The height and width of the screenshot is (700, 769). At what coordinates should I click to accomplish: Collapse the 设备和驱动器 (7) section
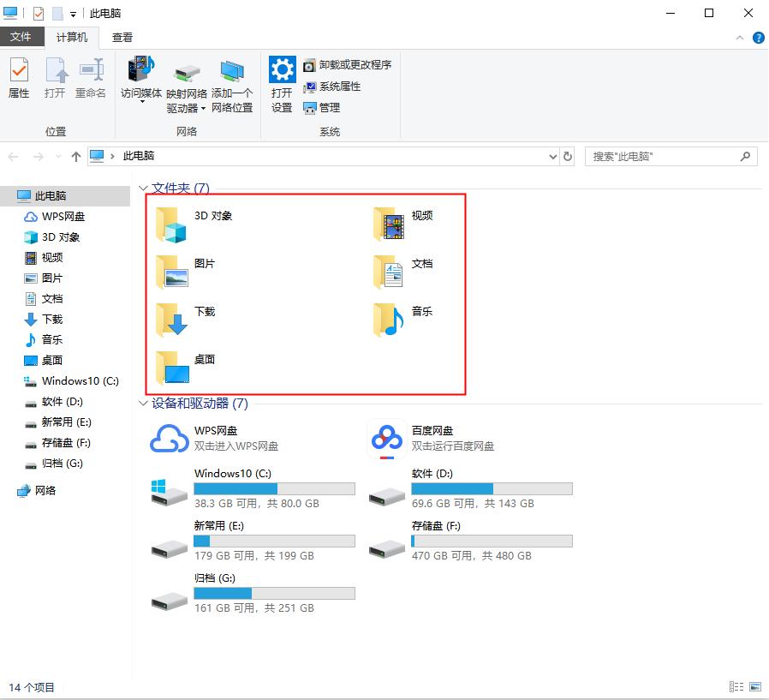[142, 402]
